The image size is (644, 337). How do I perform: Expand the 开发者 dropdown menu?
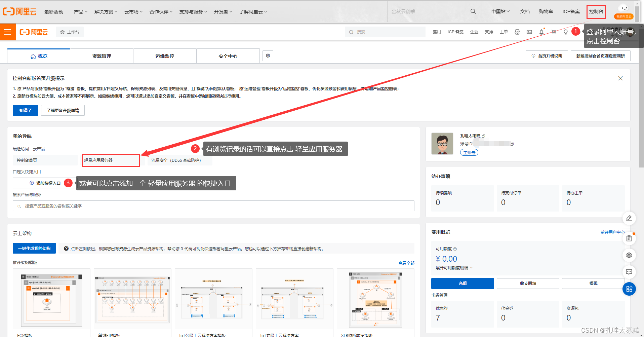(x=223, y=12)
